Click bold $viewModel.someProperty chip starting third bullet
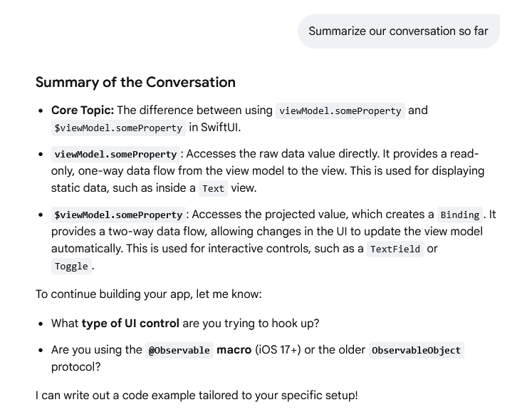This screenshot has width=532, height=412. (118, 215)
